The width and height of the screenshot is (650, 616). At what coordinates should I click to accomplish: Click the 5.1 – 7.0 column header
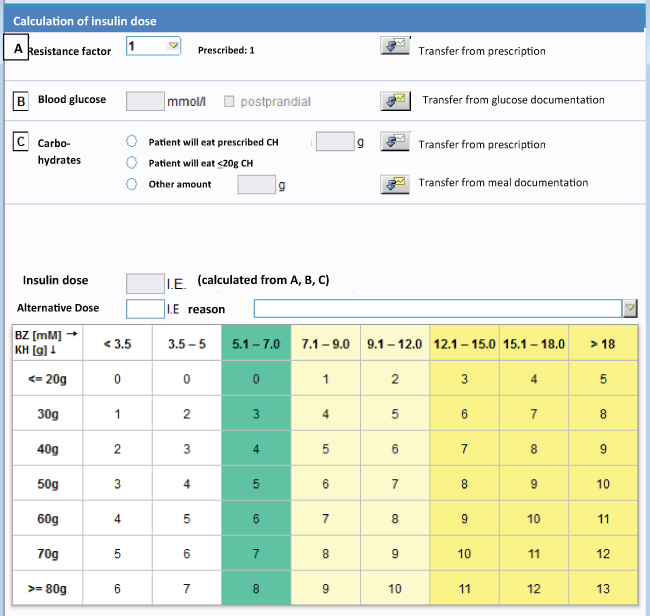[256, 344]
